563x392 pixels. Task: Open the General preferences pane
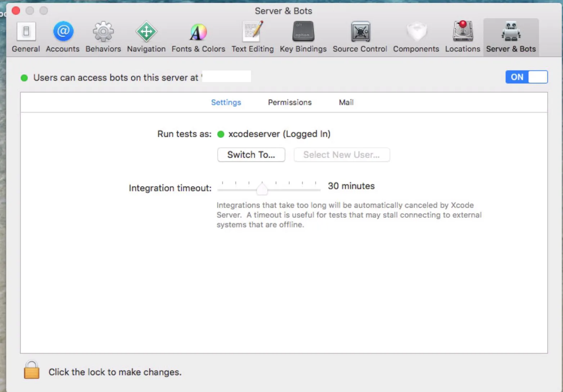pyautogui.click(x=26, y=37)
